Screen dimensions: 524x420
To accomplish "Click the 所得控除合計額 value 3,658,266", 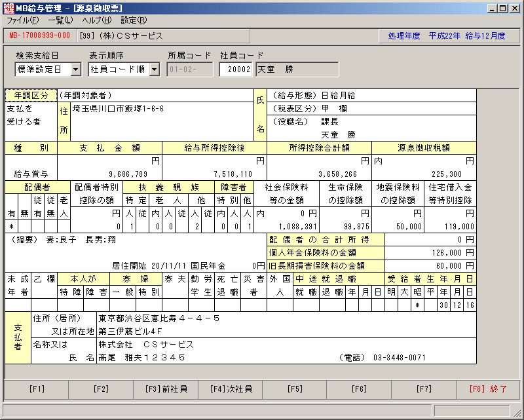I will click(337, 174).
